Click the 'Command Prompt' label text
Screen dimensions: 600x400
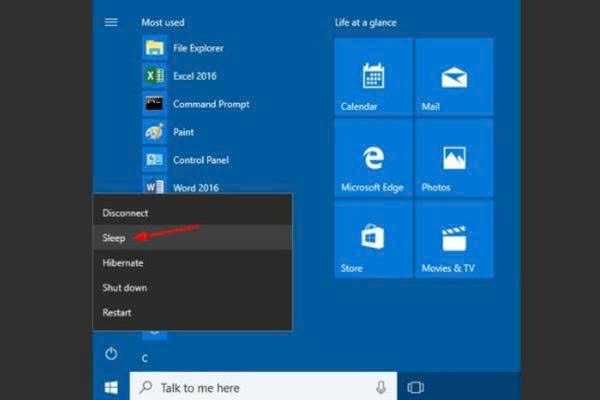pyautogui.click(x=211, y=104)
